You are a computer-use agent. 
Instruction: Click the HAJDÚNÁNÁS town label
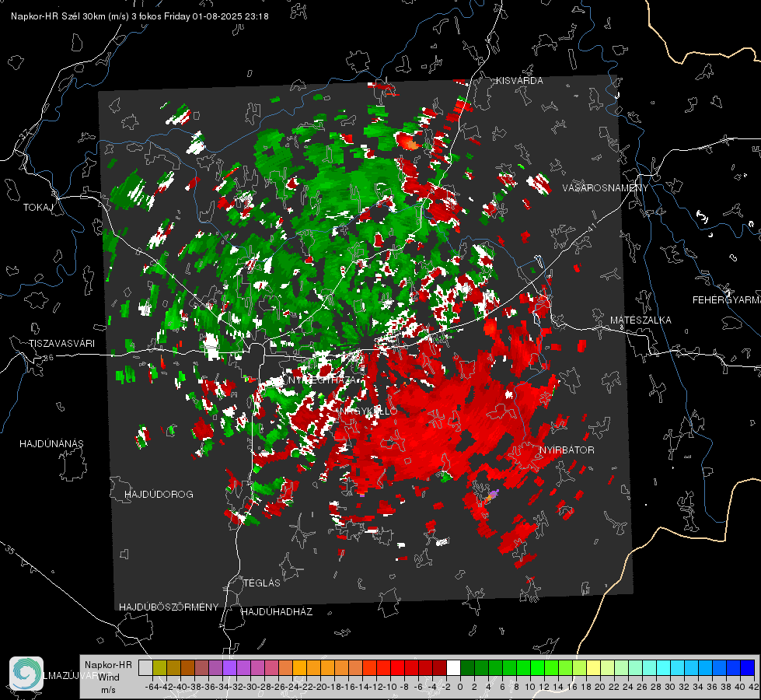click(51, 444)
